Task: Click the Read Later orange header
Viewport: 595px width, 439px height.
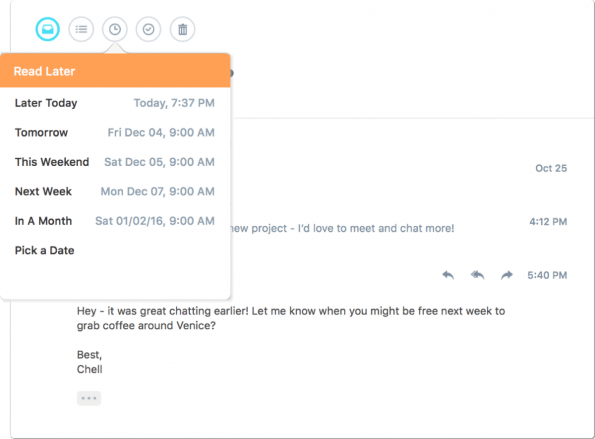Action: (115, 71)
